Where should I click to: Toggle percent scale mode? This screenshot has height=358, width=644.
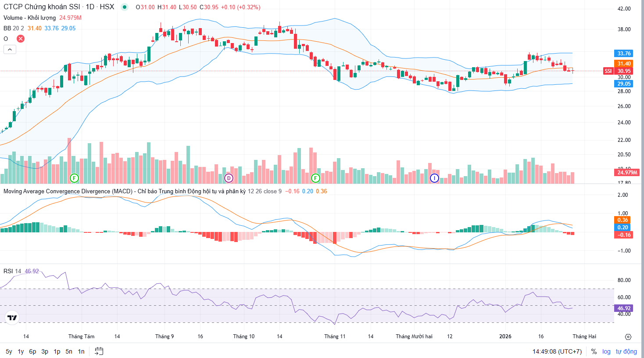[594, 351]
